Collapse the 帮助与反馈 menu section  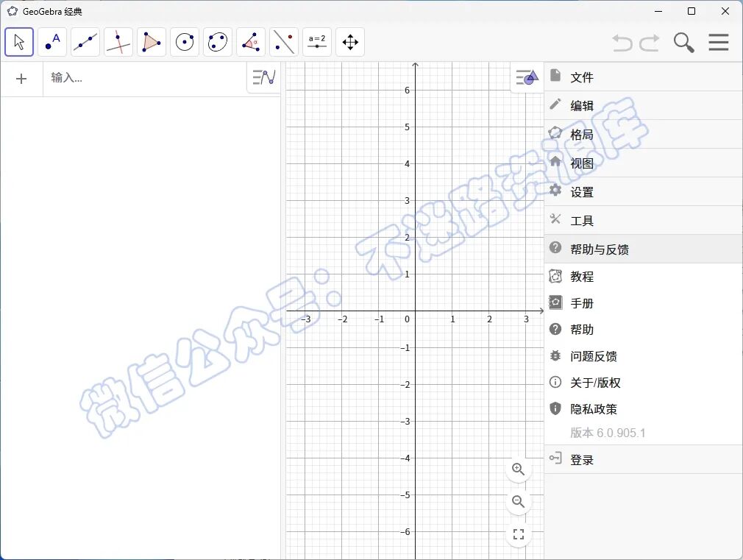click(643, 249)
